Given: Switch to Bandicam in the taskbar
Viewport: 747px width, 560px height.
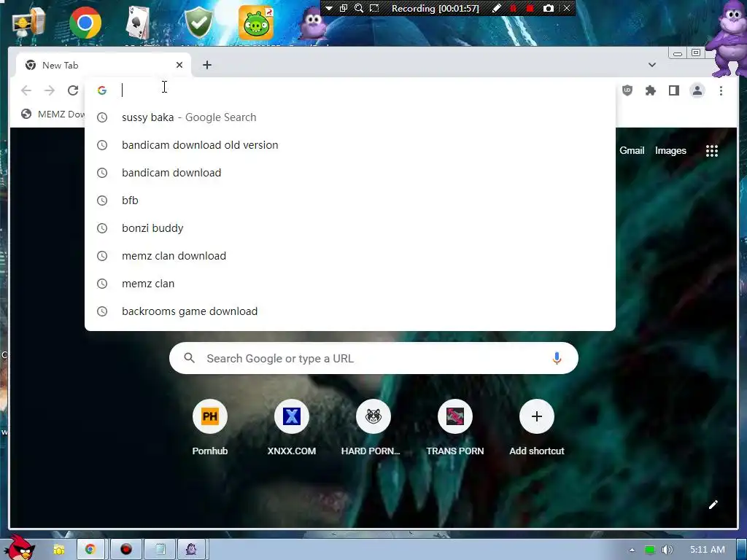Looking at the screenshot, I should (x=125, y=550).
